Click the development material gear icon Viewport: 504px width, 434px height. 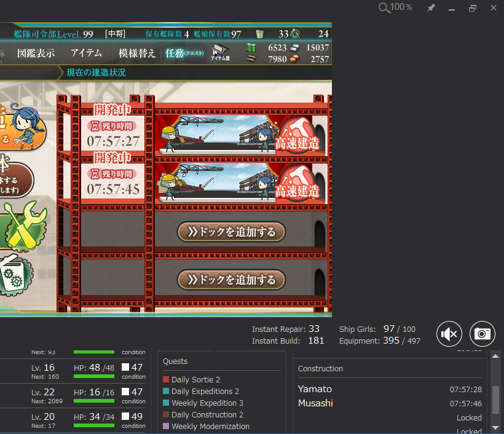coord(296,33)
